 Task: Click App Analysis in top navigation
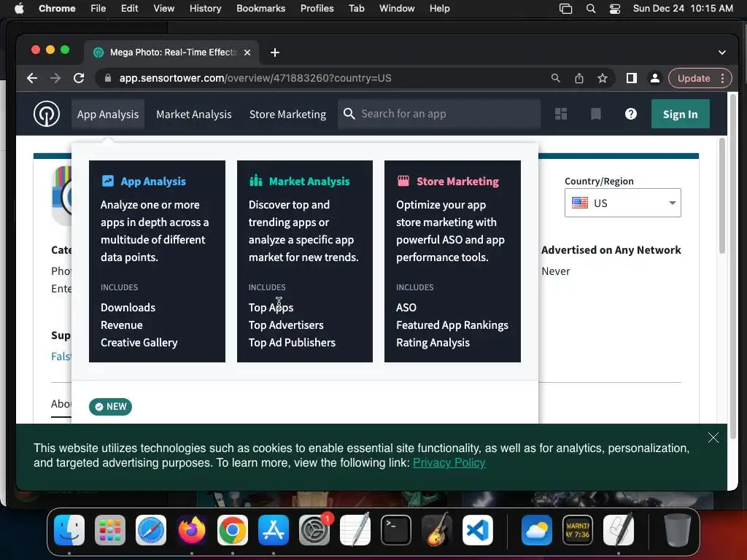(x=108, y=114)
